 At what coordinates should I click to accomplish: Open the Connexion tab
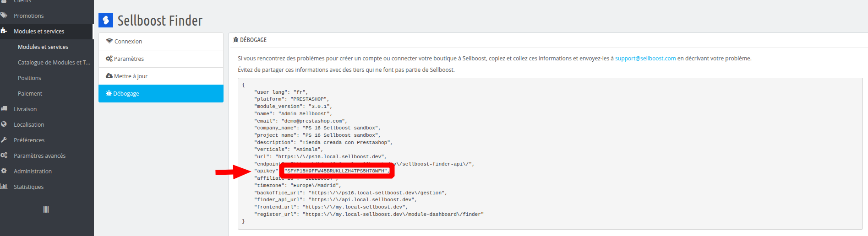pos(161,41)
